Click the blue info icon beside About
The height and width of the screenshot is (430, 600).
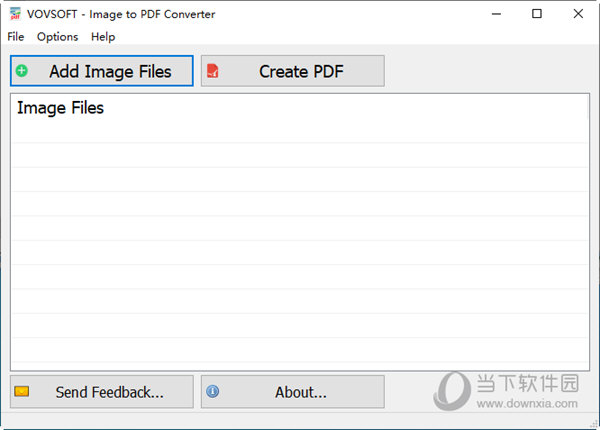[212, 392]
